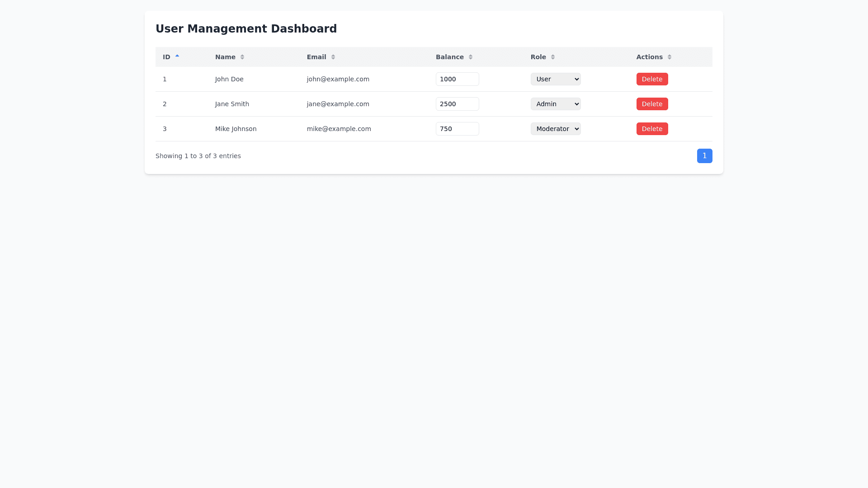This screenshot has width=868, height=488.
Task: Delete the John Doe user row
Action: tap(652, 79)
